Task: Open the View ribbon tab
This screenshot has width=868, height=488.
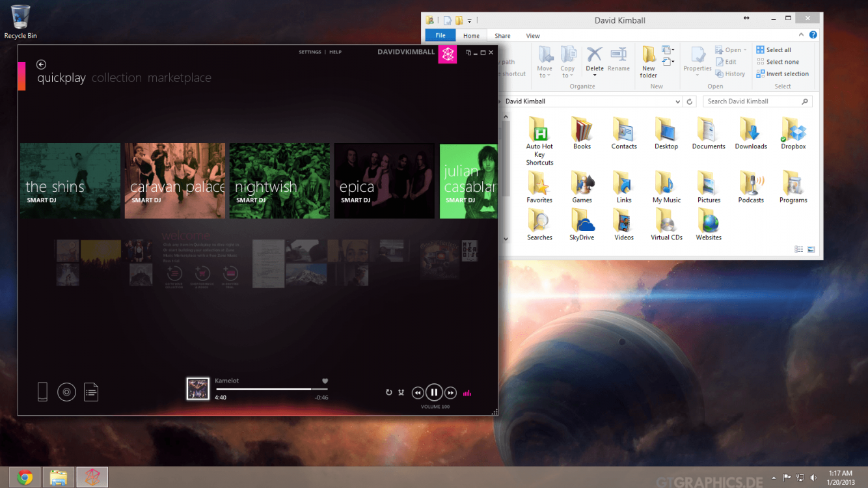Action: click(x=533, y=36)
